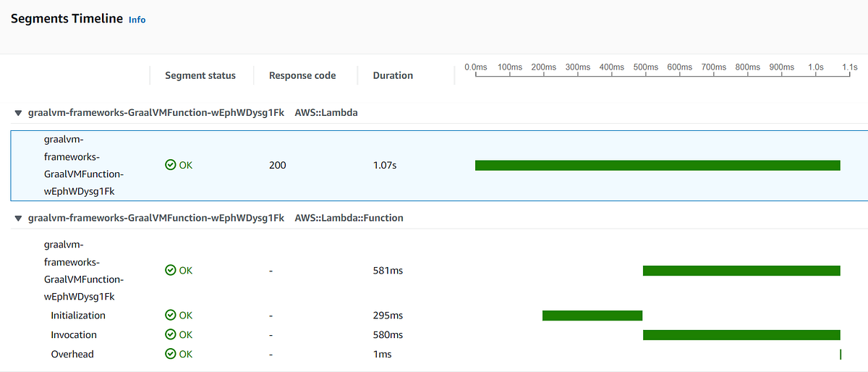Select the Invocation subsegment row
Viewport: 868px width, 372px height.
[x=439, y=335]
